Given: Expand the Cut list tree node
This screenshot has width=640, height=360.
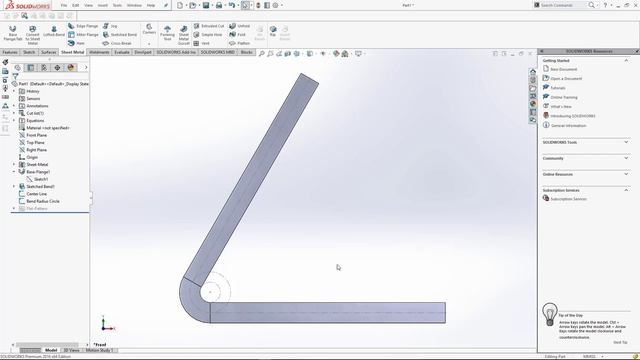Looking at the screenshot, I should 14,113.
